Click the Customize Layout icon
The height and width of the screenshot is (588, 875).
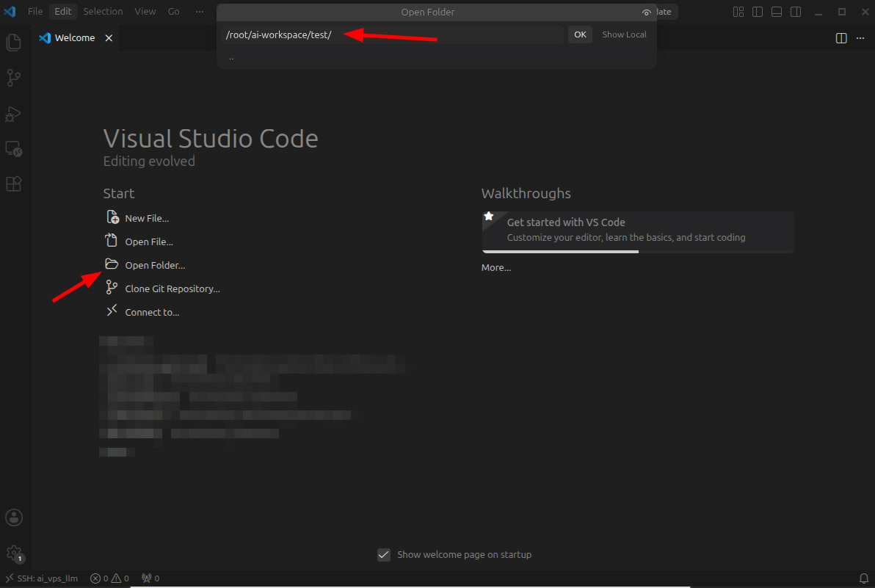pyautogui.click(x=738, y=12)
